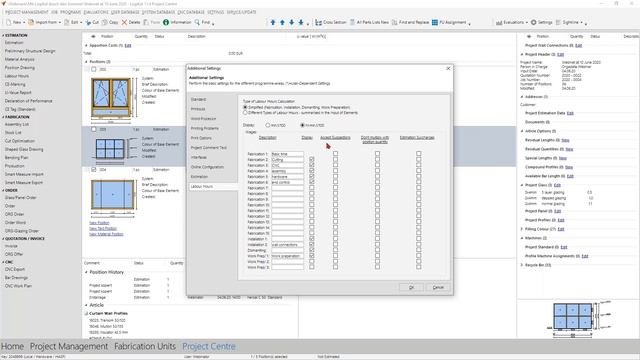Open the Sightline dropdown arrow
This screenshot has height=360, width=640.
tap(582, 23)
